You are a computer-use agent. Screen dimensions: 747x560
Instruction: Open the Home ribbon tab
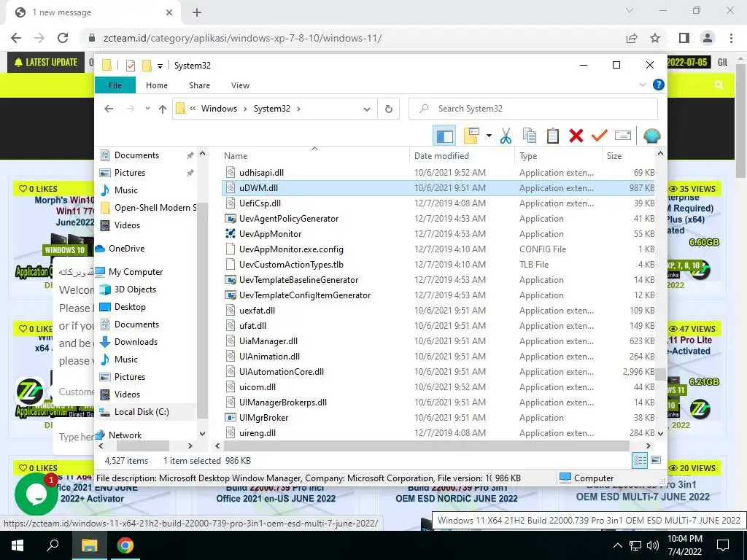[x=157, y=85]
